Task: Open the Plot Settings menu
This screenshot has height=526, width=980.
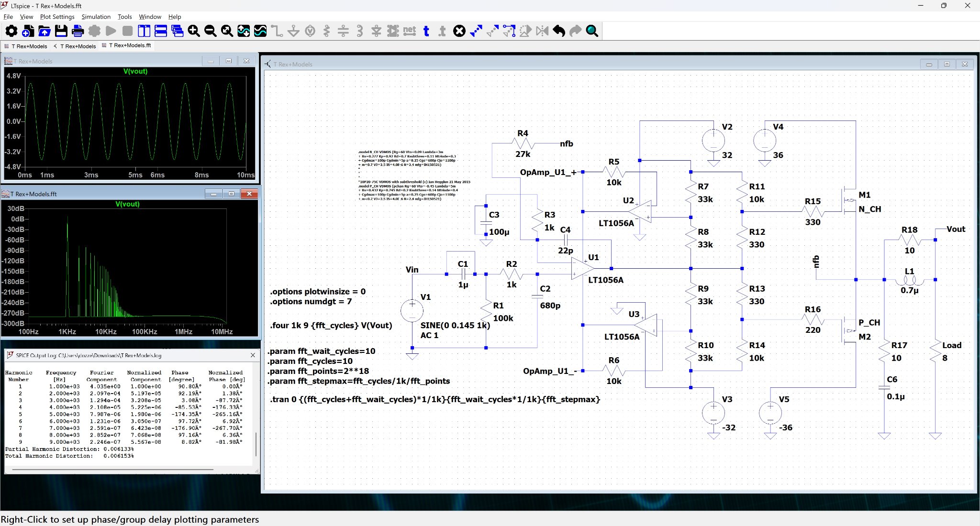Action: tap(57, 17)
